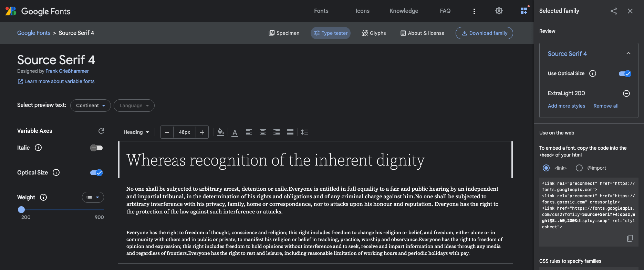Viewport: 644px width, 270px height.
Task: Click Add more styles link
Action: point(567,106)
